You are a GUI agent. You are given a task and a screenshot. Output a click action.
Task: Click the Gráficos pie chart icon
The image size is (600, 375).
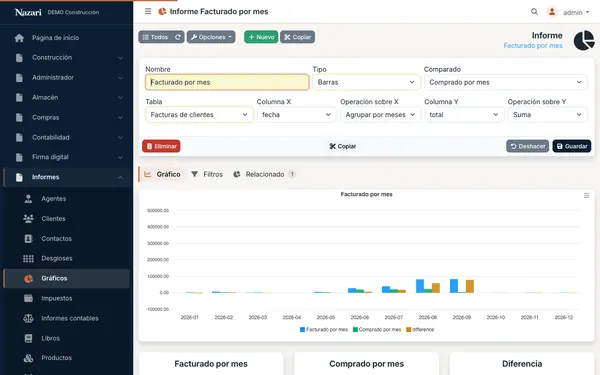[28, 278]
